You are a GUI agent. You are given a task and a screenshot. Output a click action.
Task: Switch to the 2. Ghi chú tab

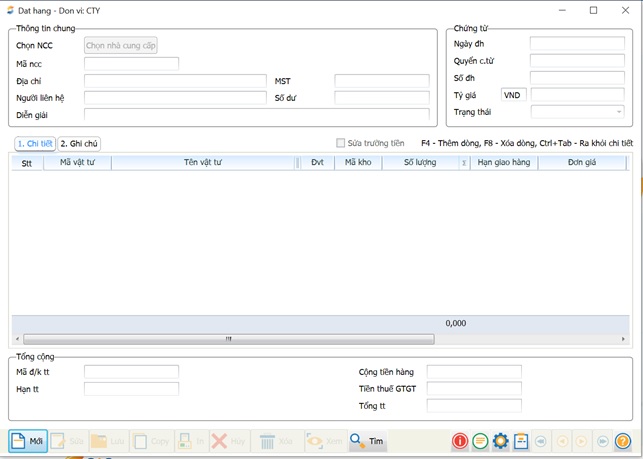(79, 144)
